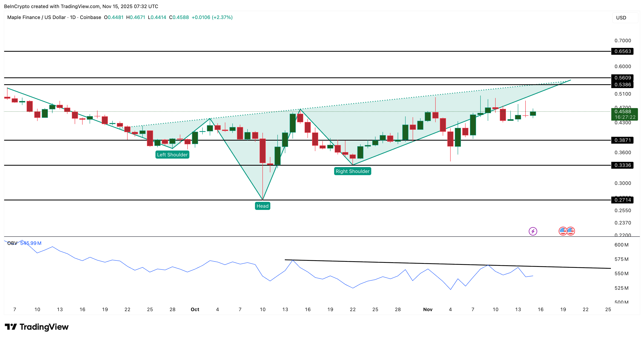The image size is (644, 339).
Task: Click the 0.2714 support level marker
Action: tap(623, 200)
